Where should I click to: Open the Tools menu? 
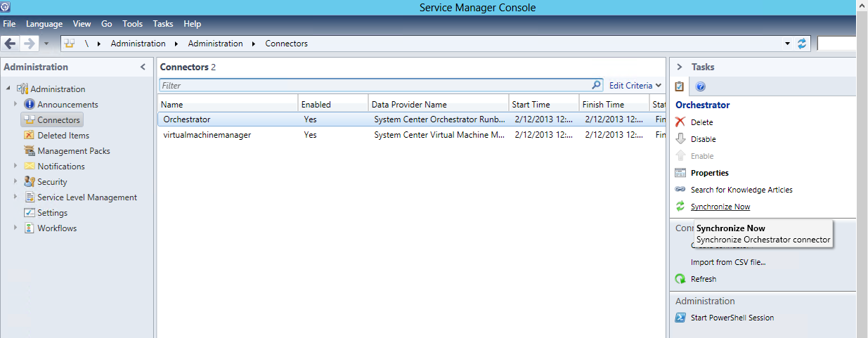(x=132, y=24)
